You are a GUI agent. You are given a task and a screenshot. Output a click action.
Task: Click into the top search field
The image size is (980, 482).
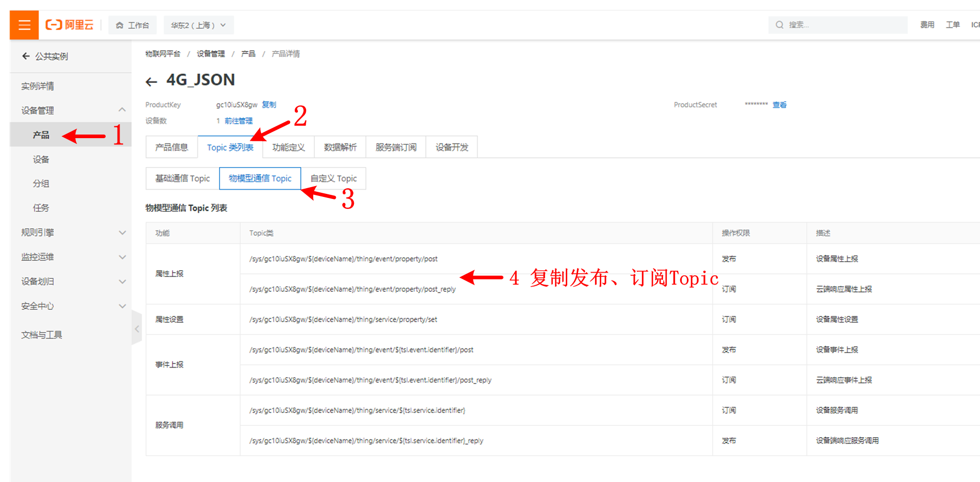[x=845, y=25]
